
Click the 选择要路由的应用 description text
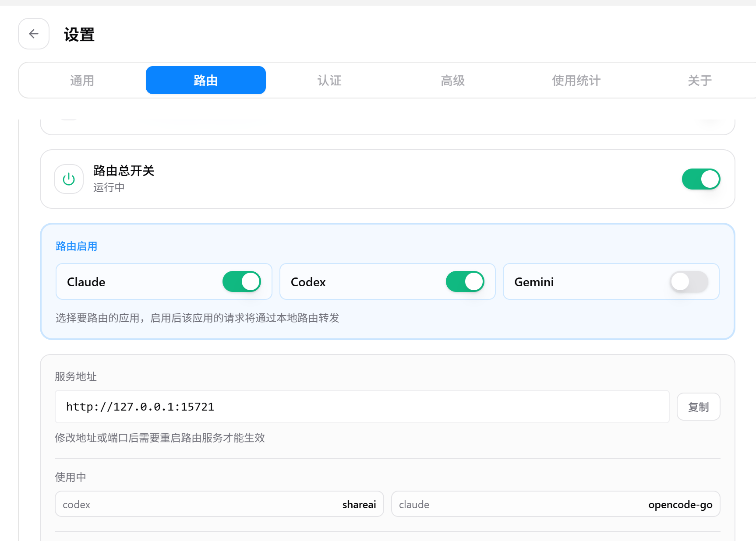(198, 318)
